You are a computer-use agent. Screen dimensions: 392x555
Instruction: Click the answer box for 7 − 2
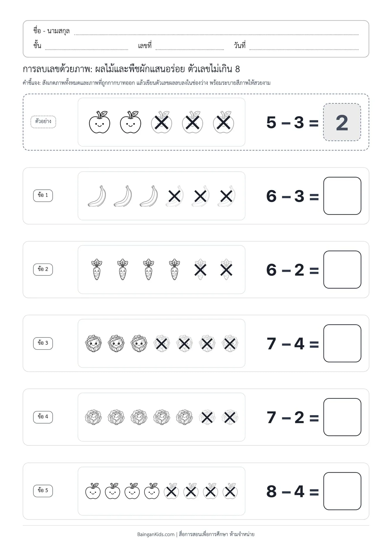[342, 417]
